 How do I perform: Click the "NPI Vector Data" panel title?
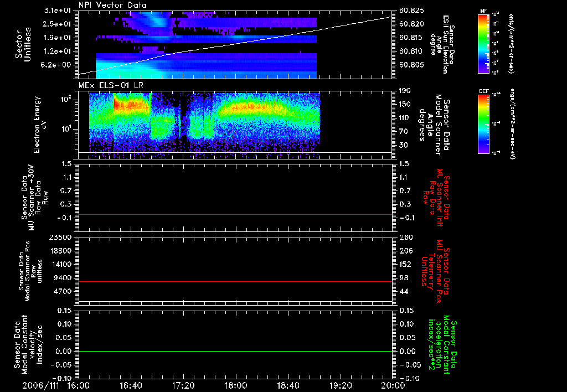112,5
